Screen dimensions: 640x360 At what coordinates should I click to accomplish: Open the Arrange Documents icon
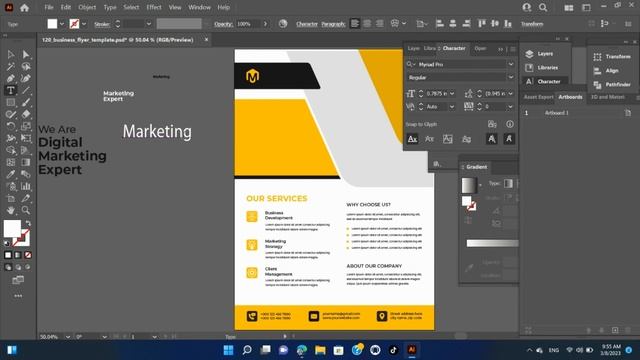tap(569, 7)
